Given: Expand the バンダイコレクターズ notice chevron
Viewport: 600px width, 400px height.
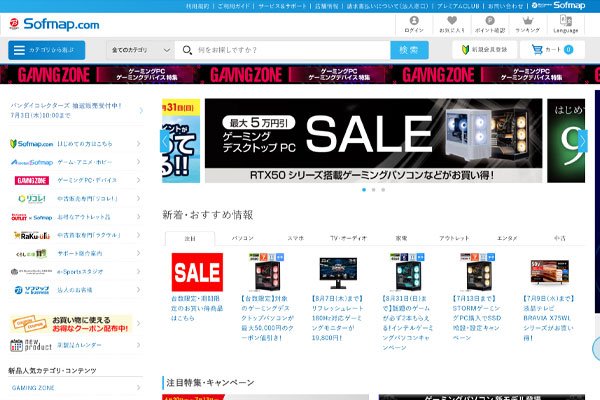Looking at the screenshot, I should pos(141,111).
